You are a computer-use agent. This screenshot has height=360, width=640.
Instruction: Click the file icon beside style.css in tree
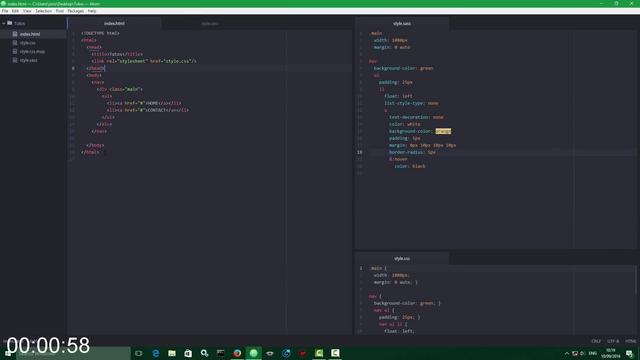[15, 42]
